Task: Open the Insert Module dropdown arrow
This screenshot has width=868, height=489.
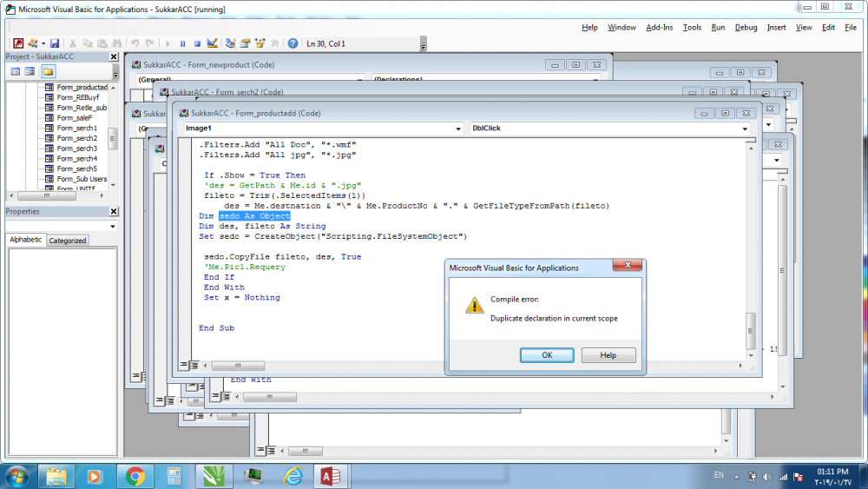Action: click(x=43, y=43)
